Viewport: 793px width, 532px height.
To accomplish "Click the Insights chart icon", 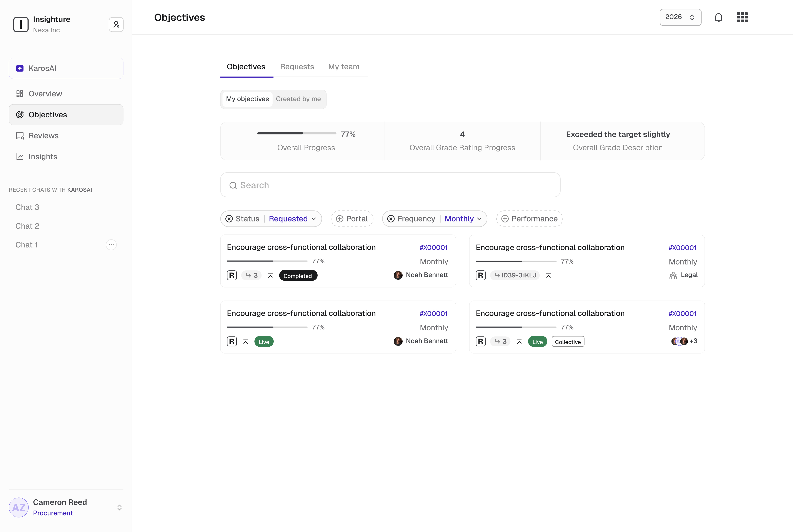I will [x=20, y=157].
